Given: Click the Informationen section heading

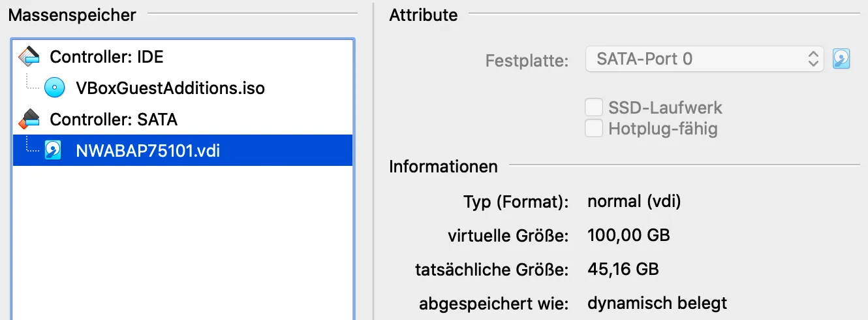Looking at the screenshot, I should [443, 167].
